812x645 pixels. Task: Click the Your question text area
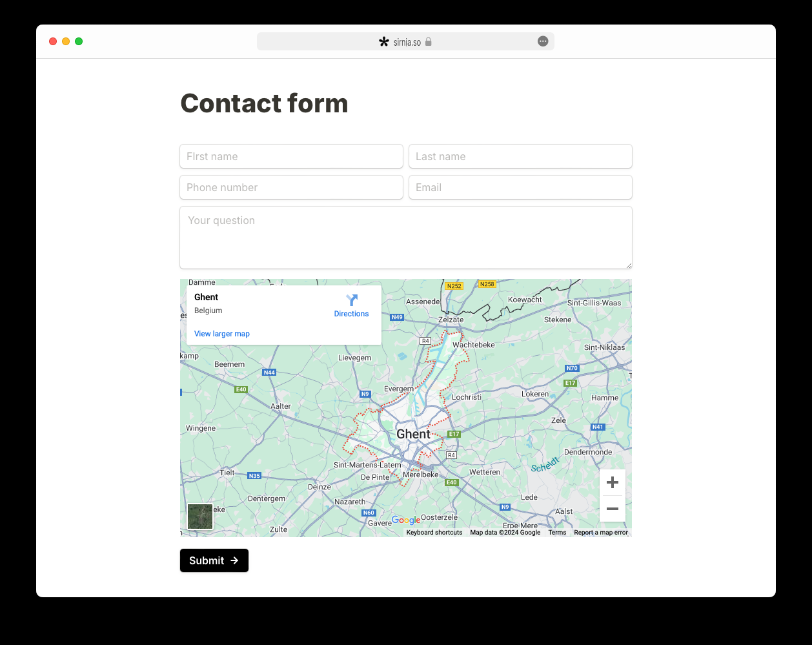click(x=406, y=238)
